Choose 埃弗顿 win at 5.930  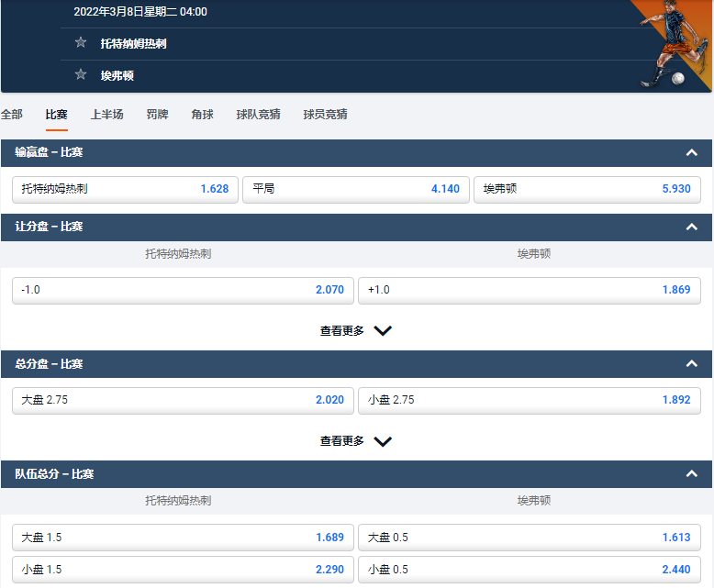[587, 189]
